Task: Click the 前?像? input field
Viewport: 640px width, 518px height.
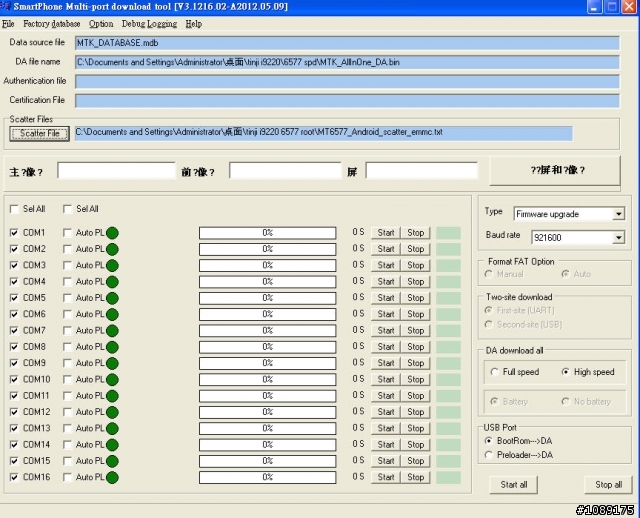Action: coord(285,171)
